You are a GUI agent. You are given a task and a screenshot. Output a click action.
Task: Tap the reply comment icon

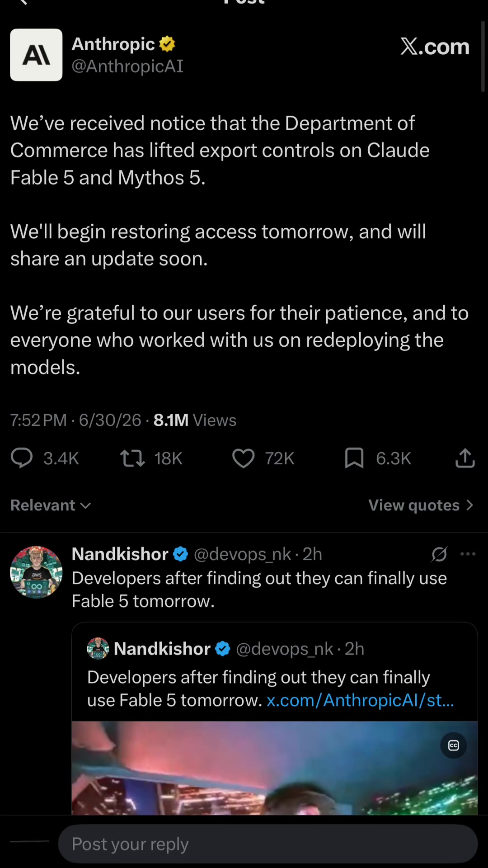(x=22, y=458)
